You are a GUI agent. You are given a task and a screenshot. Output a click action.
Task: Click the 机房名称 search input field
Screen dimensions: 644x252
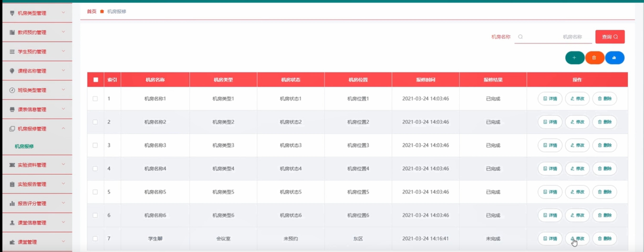pyautogui.click(x=556, y=37)
